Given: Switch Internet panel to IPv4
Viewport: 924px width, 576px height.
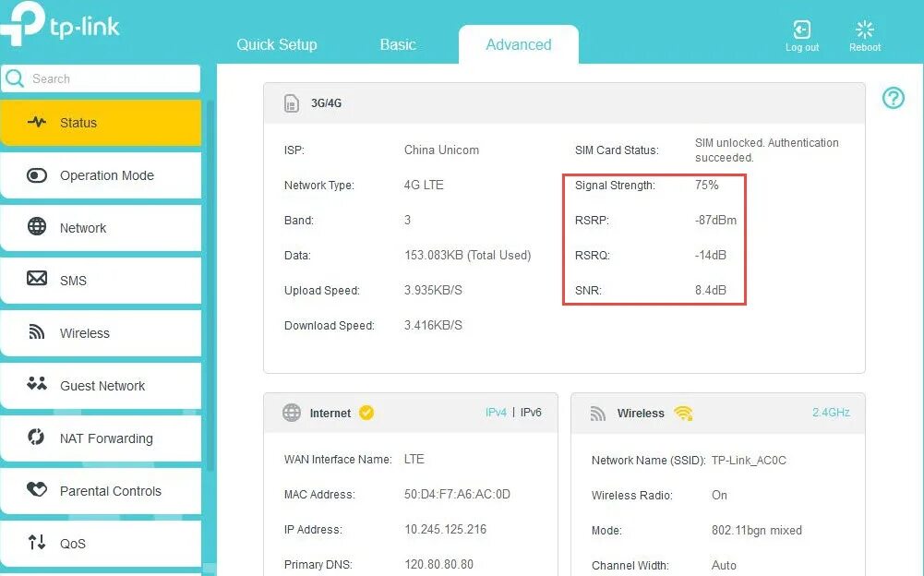Looking at the screenshot, I should [x=496, y=412].
